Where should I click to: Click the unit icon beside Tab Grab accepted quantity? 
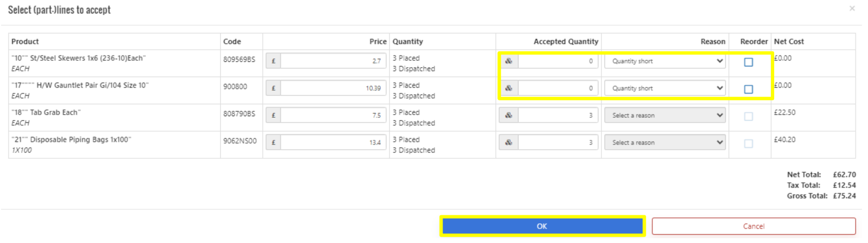tap(509, 116)
